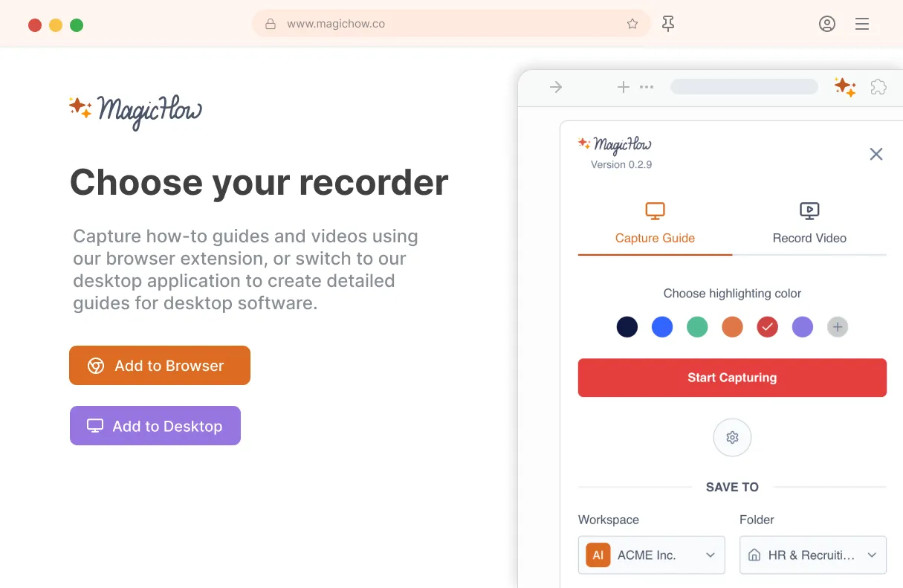Expand the ACME Inc. workspace dropdown
Screen dimensions: 903x588
pyautogui.click(x=652, y=555)
